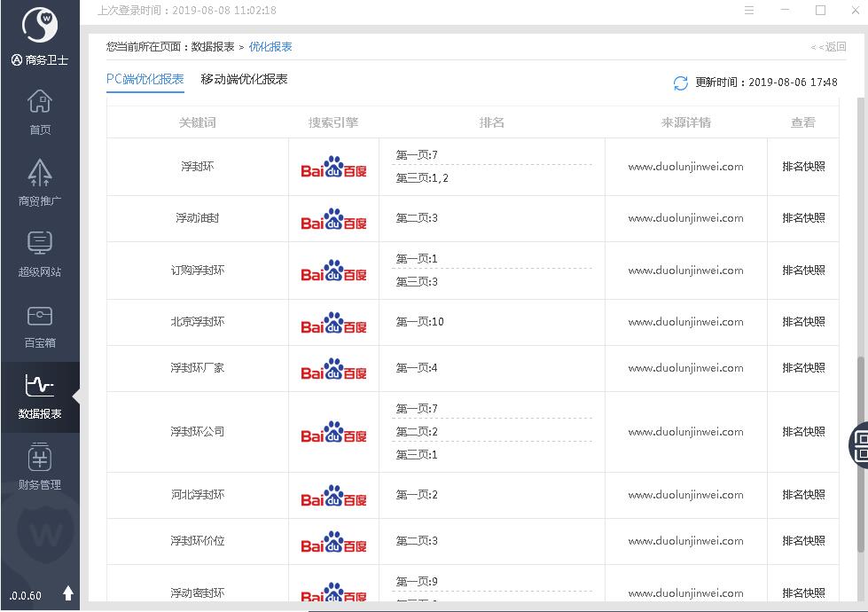Open the hamburger menu in title bar
Viewport: 868px width, 612px height.
749,11
